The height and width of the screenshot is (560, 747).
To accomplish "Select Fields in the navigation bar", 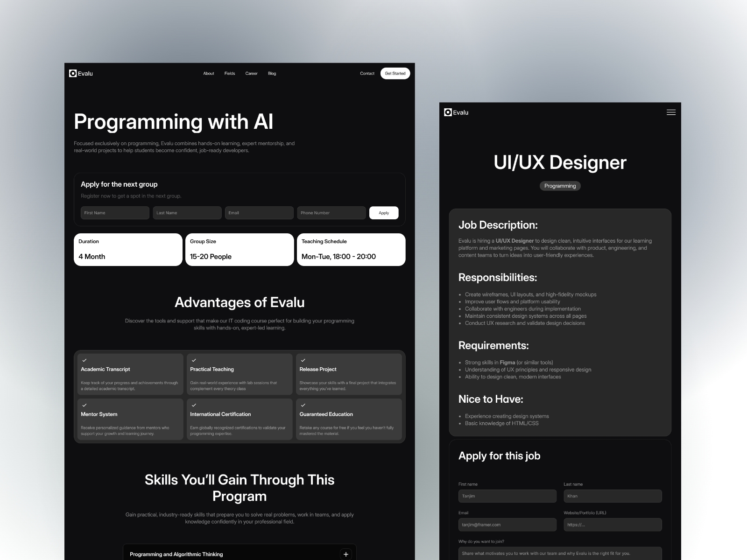I will pos(229,73).
